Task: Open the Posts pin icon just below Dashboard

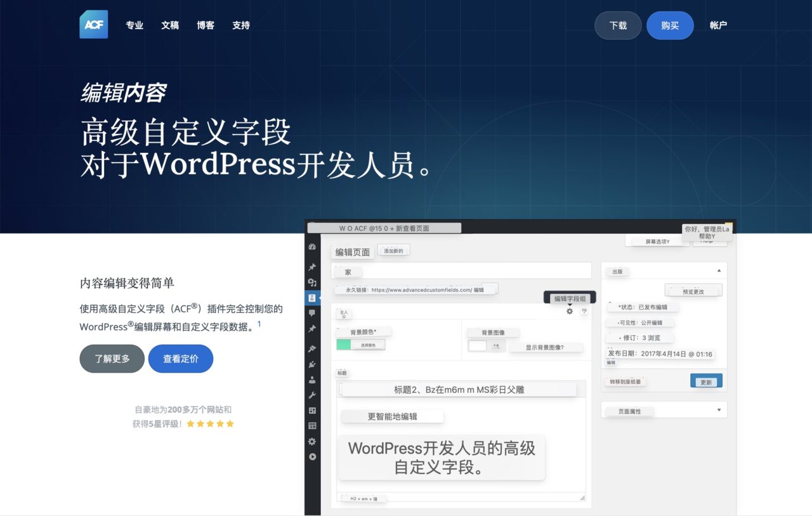Action: (x=312, y=267)
